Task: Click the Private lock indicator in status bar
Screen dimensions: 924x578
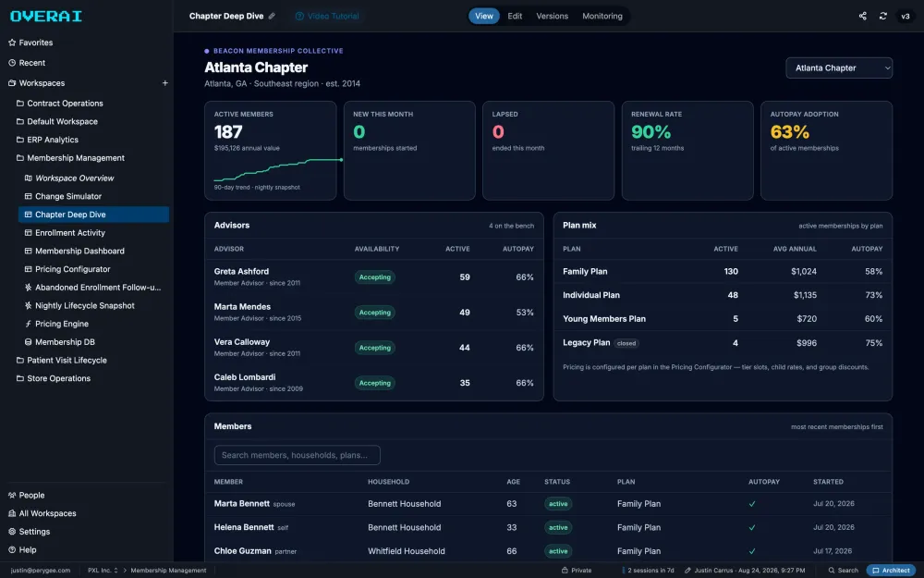Action: point(577,571)
